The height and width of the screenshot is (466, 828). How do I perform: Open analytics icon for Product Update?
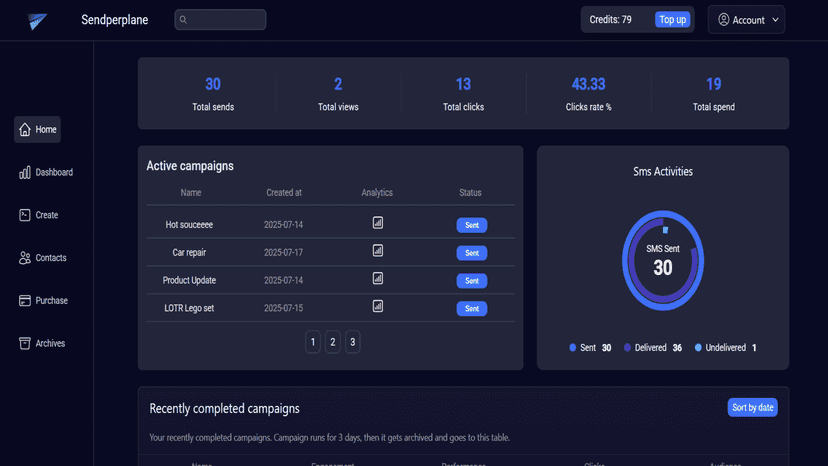[x=378, y=278]
